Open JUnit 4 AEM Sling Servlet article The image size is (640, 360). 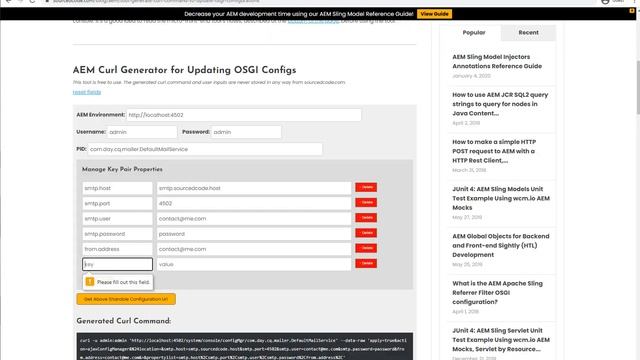point(501,340)
